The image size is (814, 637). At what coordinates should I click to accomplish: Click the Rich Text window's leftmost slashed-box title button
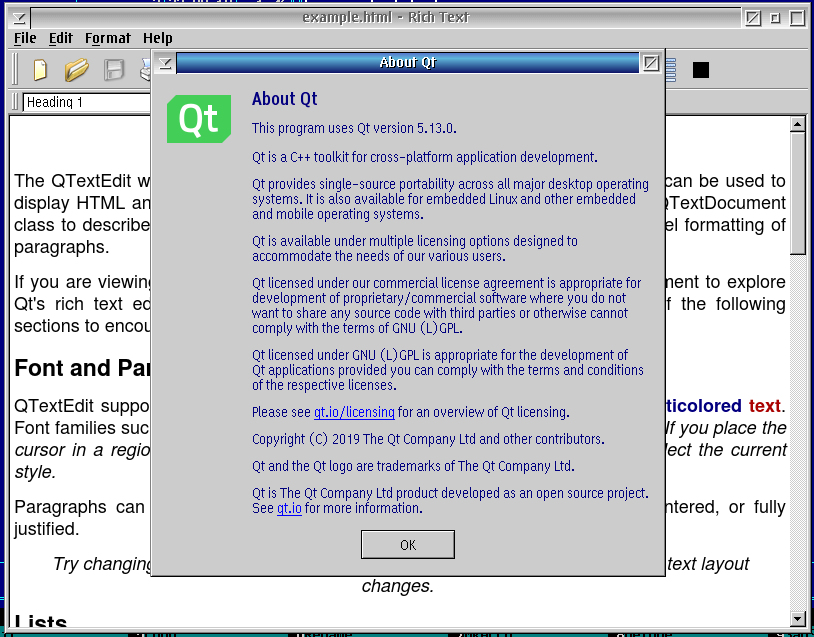(x=753, y=18)
